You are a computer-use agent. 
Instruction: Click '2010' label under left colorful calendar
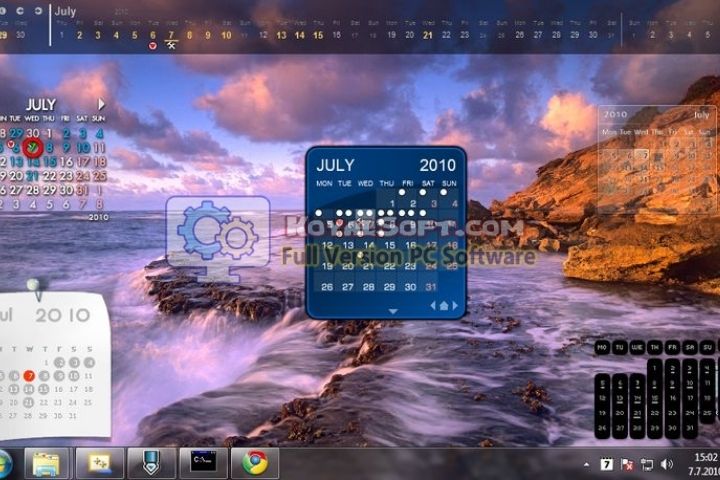point(98,217)
